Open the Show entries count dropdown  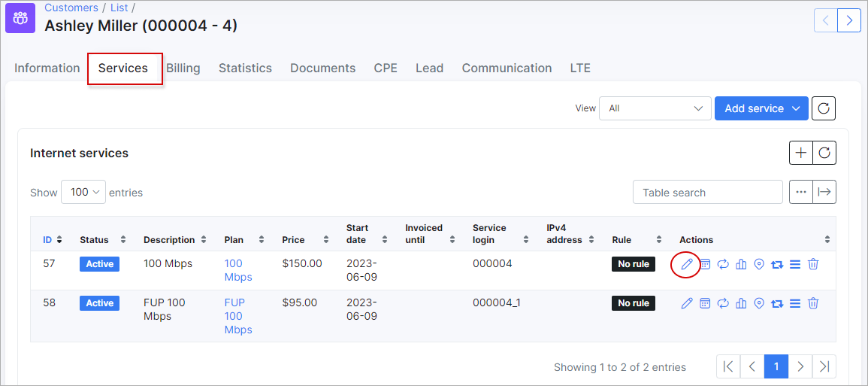(83, 192)
